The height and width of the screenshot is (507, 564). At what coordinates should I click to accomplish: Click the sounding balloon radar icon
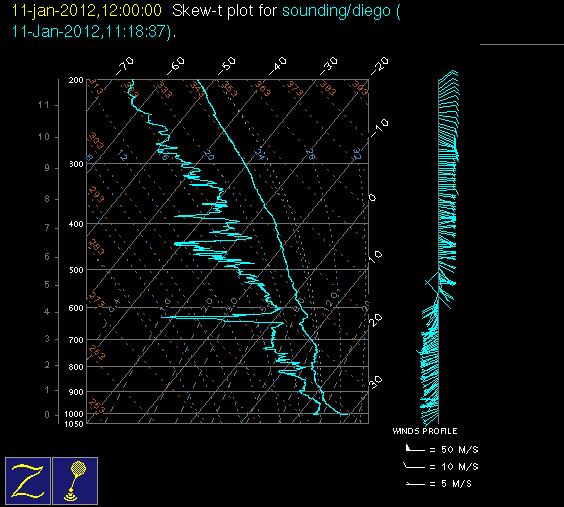coord(75,481)
